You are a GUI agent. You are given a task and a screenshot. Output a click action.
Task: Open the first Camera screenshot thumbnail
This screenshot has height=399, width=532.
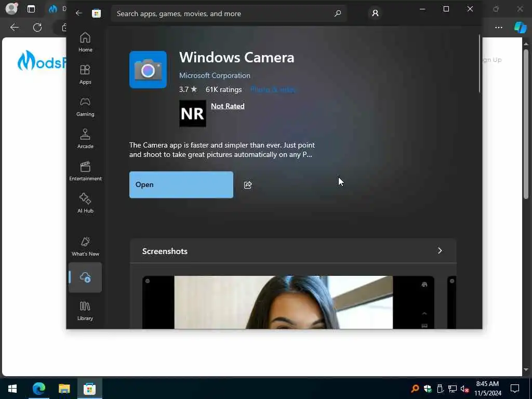(288, 302)
